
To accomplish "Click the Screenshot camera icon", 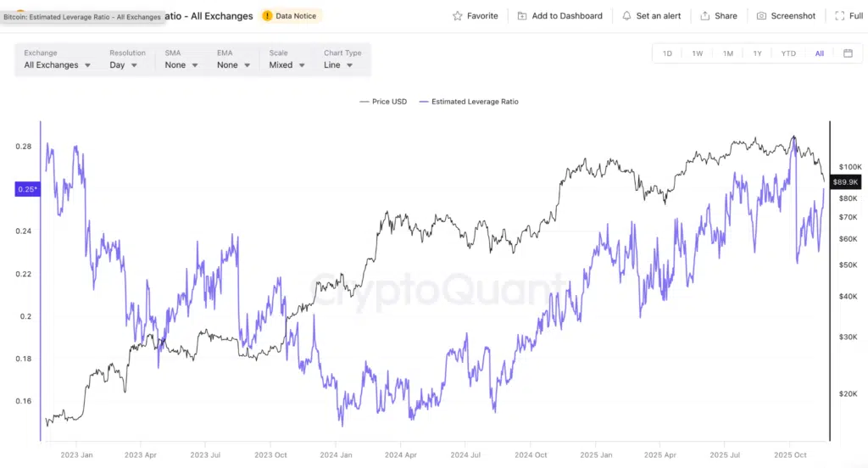I will [761, 16].
